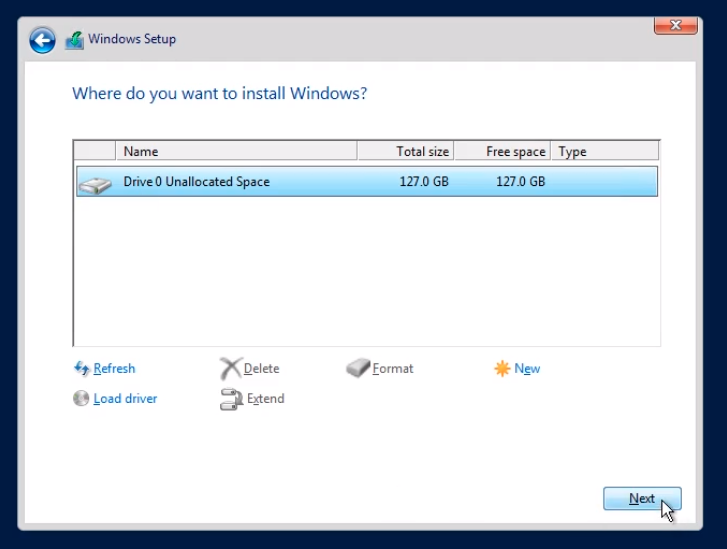
Task: Click the orange New star icon
Action: click(502, 369)
